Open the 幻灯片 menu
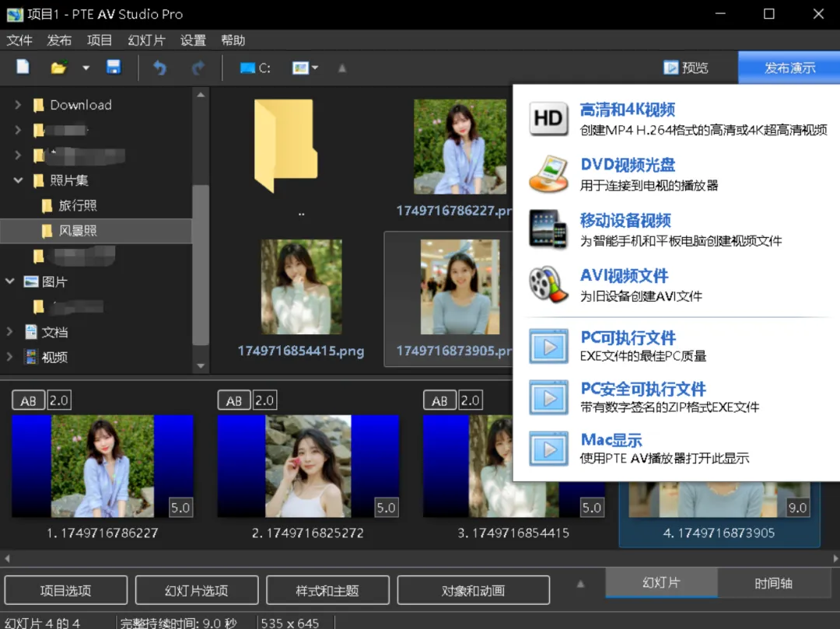 (x=146, y=40)
